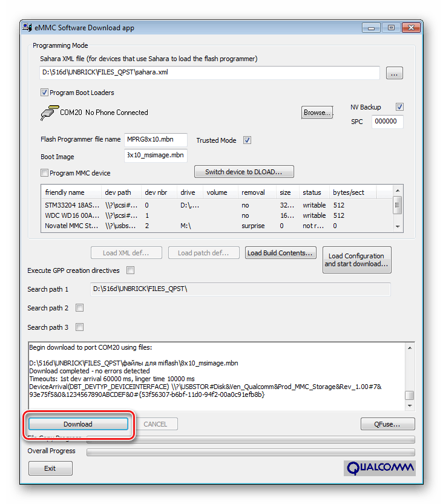Click log line starting 'Timeouts: 1st dev arrival'
Image resolution: width=443 pixels, height=504 pixels.
pos(112,379)
